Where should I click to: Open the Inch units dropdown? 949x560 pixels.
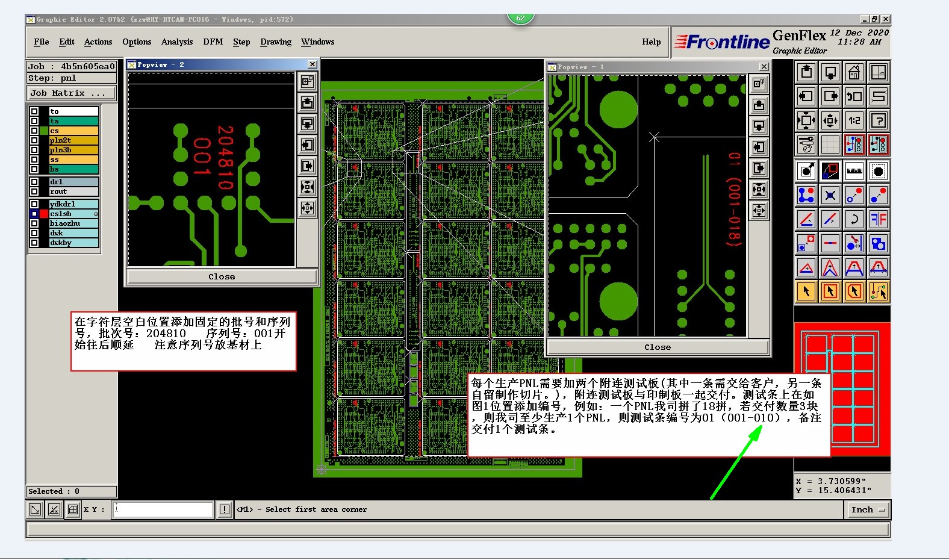[868, 509]
